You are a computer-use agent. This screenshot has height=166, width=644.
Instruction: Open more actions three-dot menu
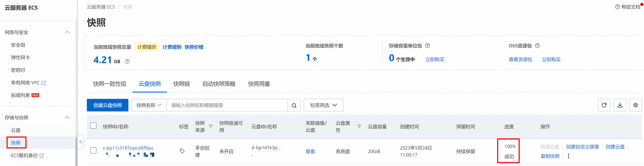[569, 156]
